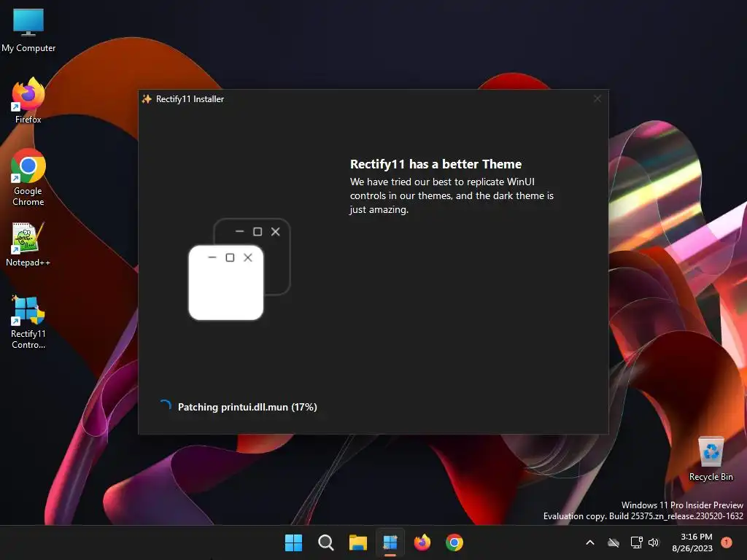Open File Explorer from the taskbar

pos(357,542)
